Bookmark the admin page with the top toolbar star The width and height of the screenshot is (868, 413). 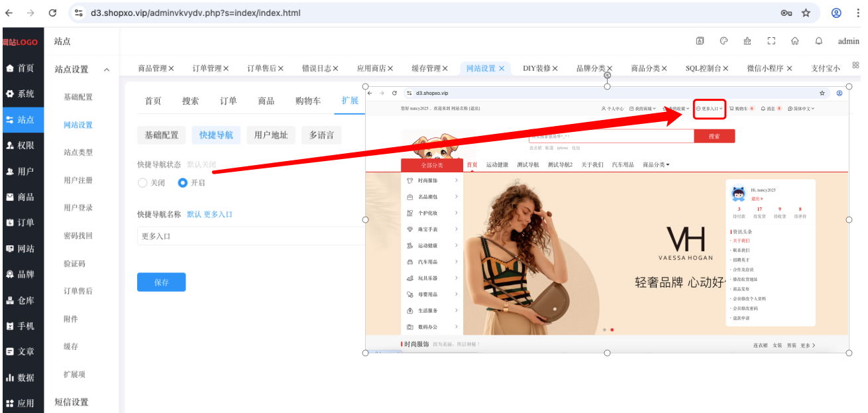tap(806, 13)
